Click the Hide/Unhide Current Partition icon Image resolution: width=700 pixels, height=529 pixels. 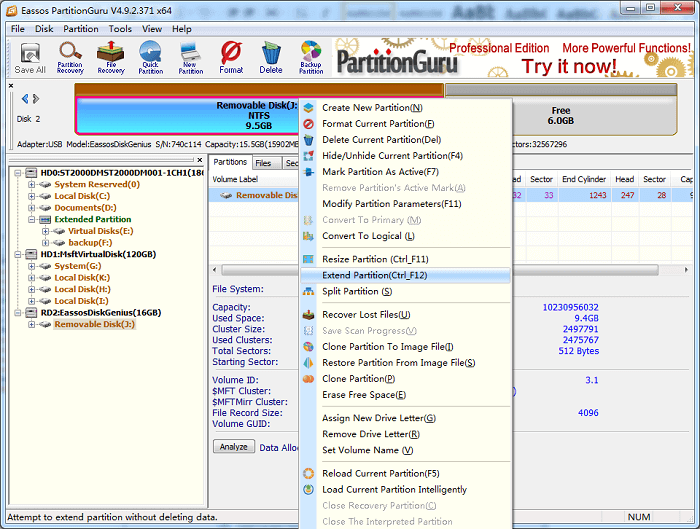tap(308, 156)
